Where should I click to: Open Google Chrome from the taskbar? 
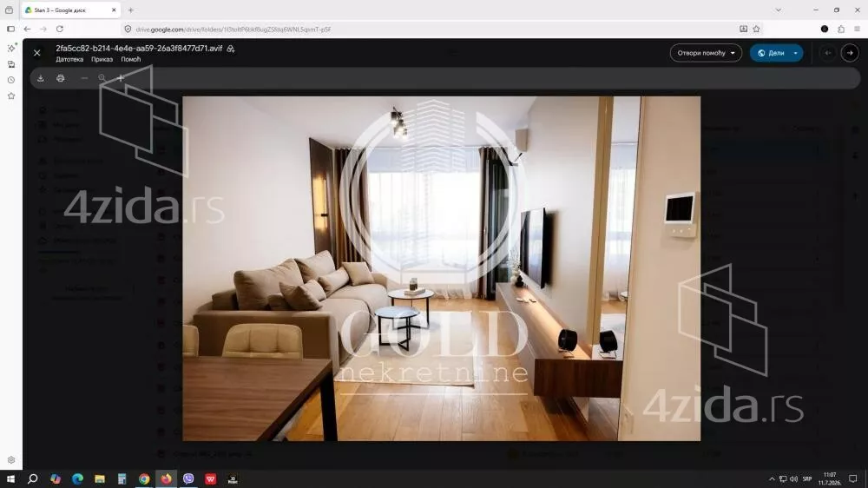[144, 478]
